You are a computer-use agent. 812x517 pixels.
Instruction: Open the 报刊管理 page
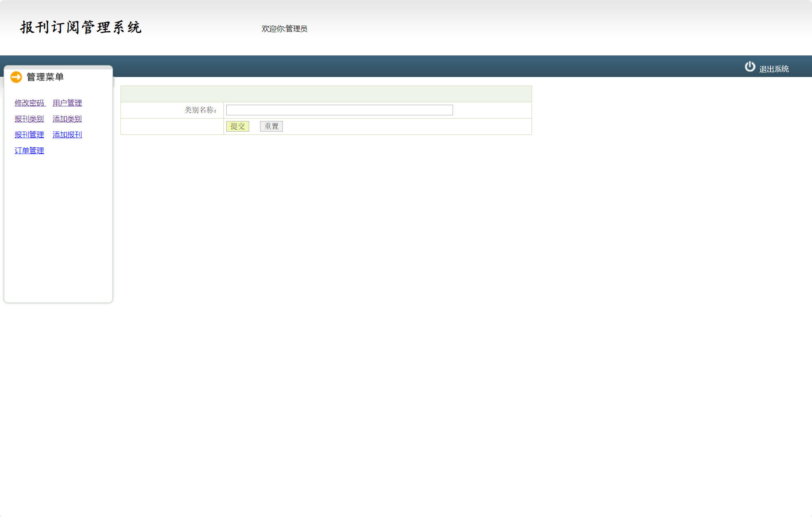[x=29, y=135]
